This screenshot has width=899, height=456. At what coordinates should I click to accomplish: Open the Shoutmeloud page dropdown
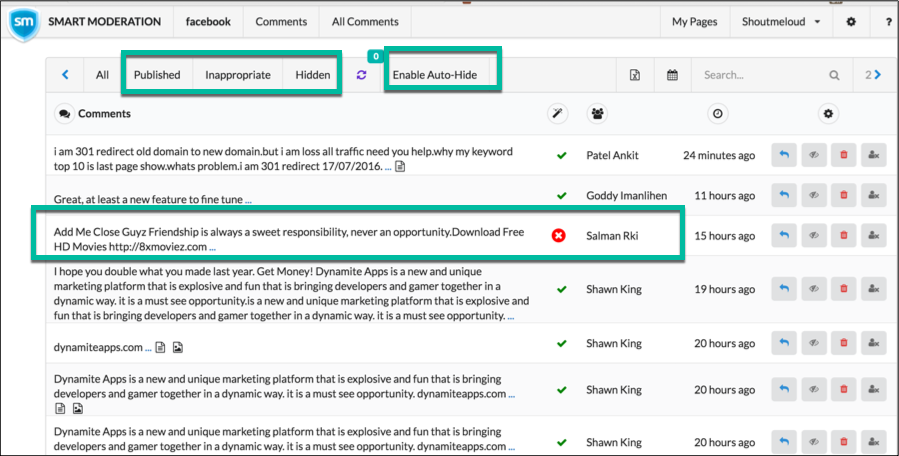click(x=781, y=22)
